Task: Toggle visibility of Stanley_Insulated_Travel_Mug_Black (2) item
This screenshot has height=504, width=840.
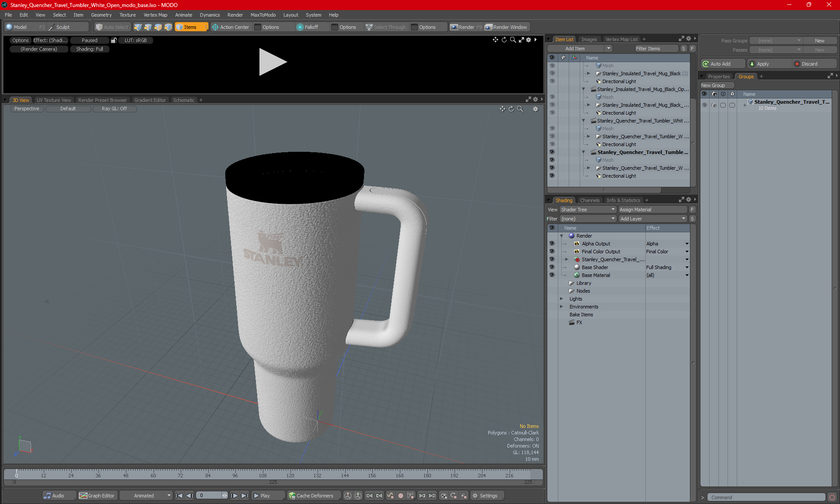Action: click(552, 73)
